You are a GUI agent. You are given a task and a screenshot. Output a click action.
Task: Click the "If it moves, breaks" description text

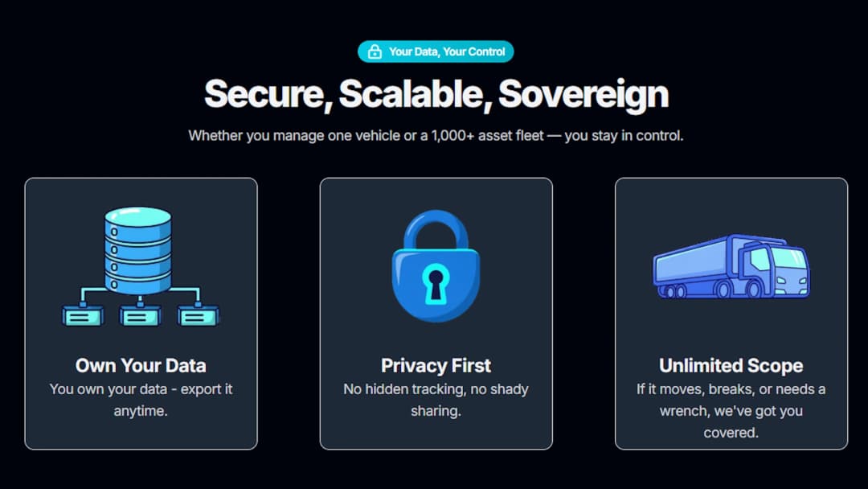coord(731,410)
